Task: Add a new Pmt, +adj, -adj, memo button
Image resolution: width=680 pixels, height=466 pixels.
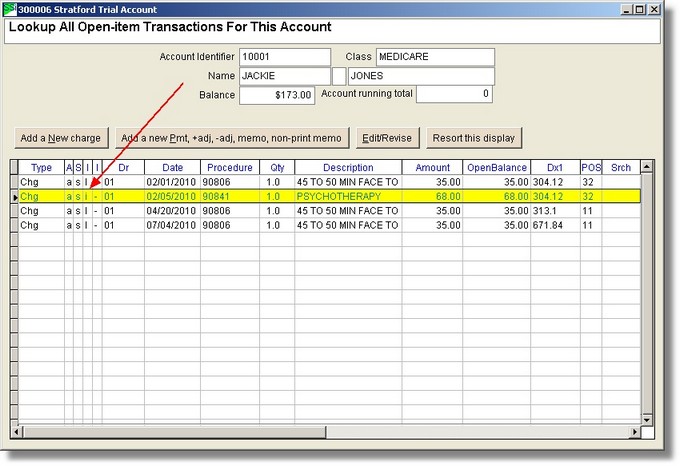Action: click(x=232, y=138)
